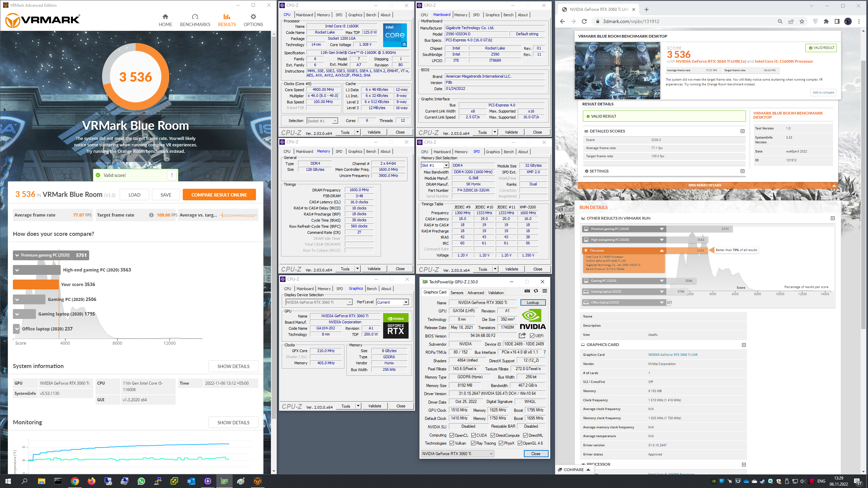
Task: Click Add to compare on 3dmark page
Action: pyautogui.click(x=823, y=93)
